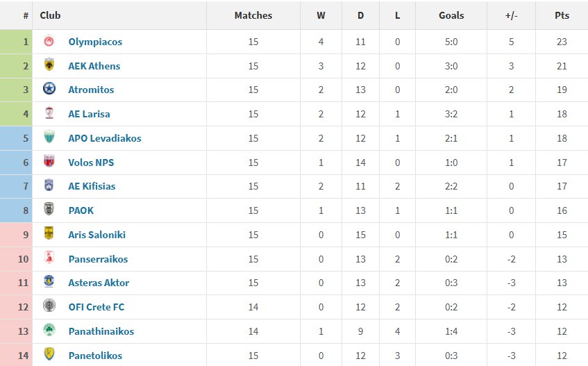588x366 pixels.
Task: Click the Matches column header
Action: coord(253,15)
